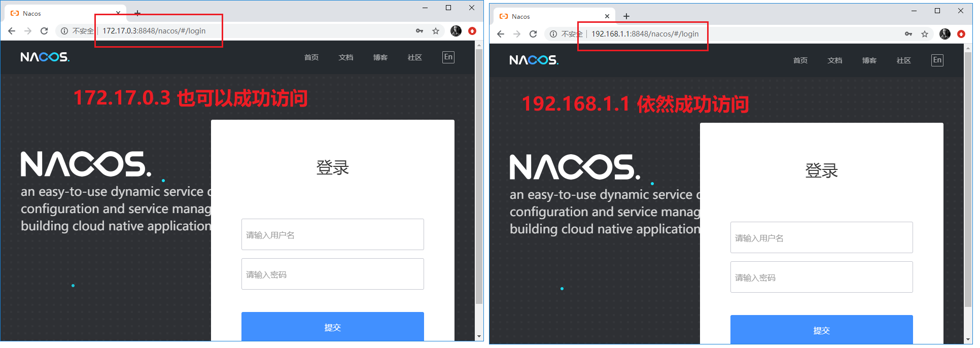Open 文档 menu in left window

346,57
